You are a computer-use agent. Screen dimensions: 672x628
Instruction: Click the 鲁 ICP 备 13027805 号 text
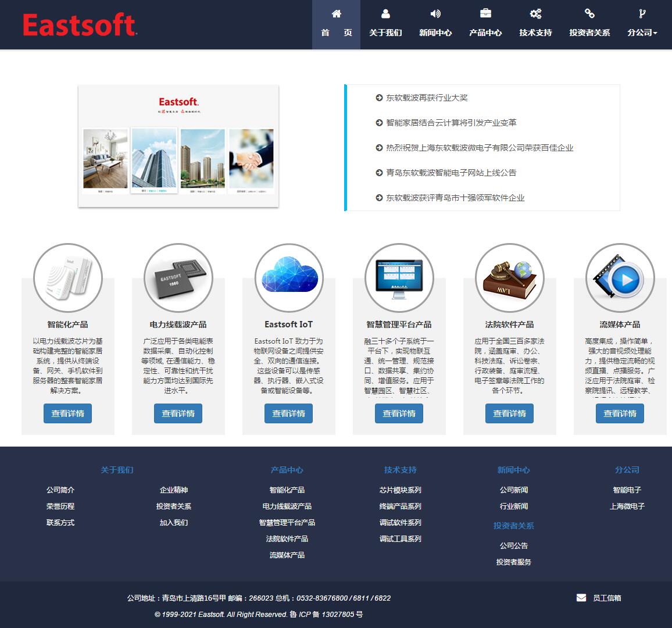pos(326,614)
